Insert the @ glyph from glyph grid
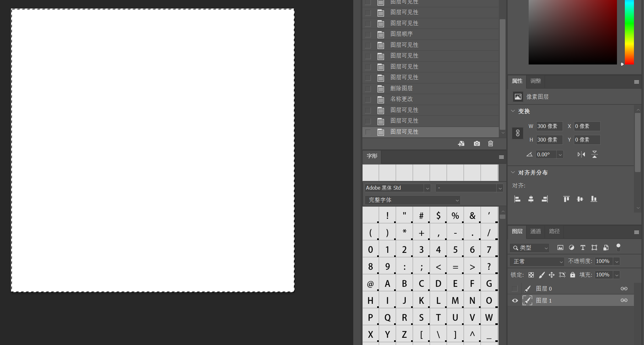The image size is (644, 345). click(x=371, y=284)
